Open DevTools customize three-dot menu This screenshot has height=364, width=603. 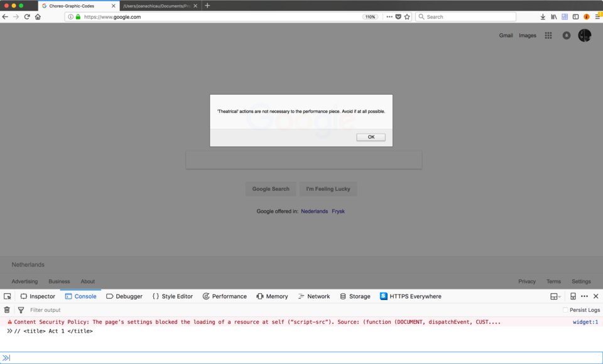coord(585,296)
